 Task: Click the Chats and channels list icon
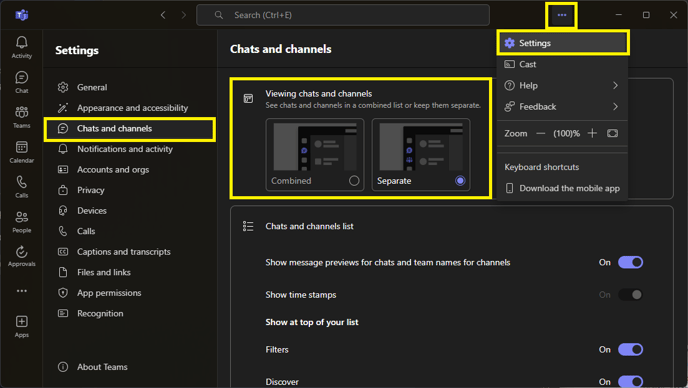(x=248, y=226)
